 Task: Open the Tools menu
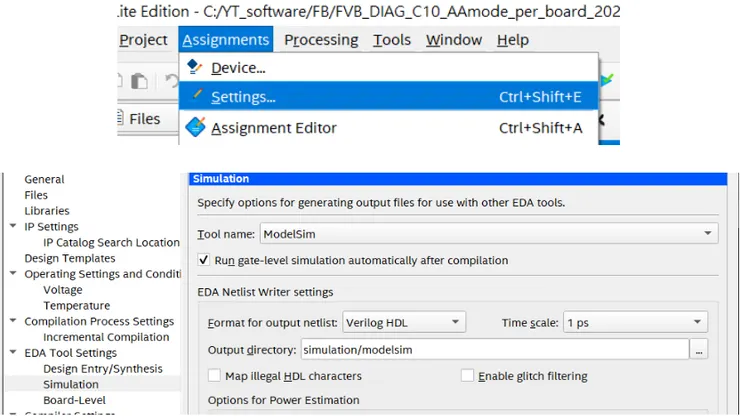tap(392, 40)
